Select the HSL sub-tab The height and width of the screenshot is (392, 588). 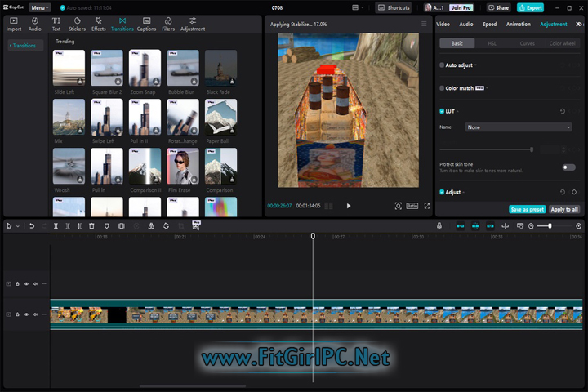492,43
